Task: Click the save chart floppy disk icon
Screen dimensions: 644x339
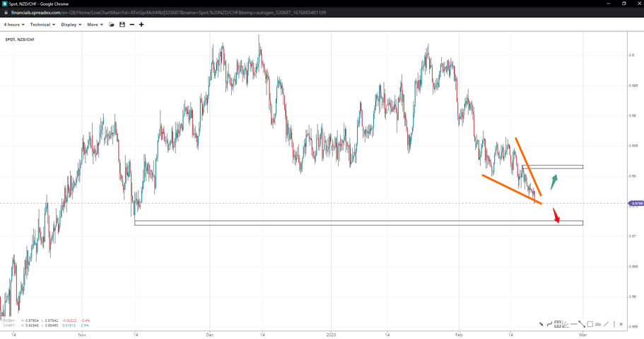Action: [122, 25]
